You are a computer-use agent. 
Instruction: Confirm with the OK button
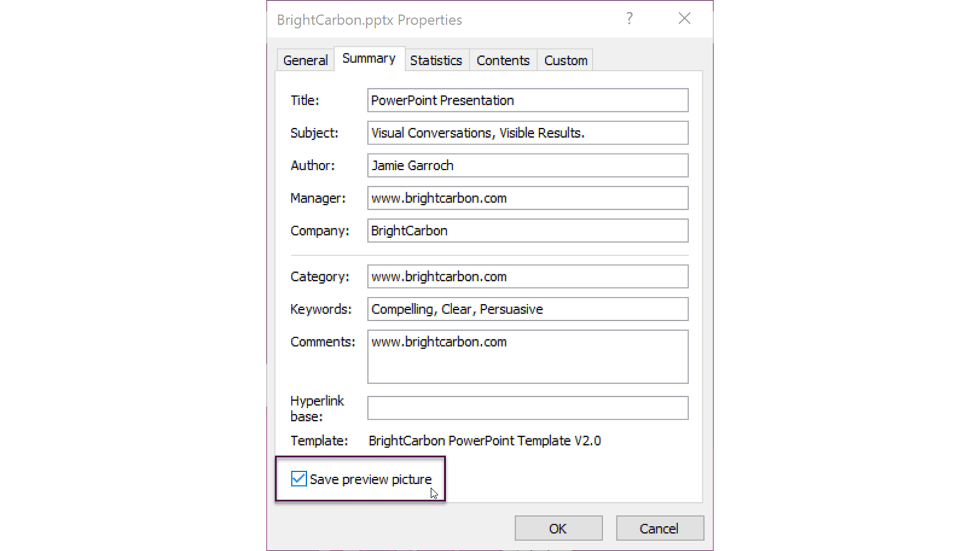tap(558, 528)
